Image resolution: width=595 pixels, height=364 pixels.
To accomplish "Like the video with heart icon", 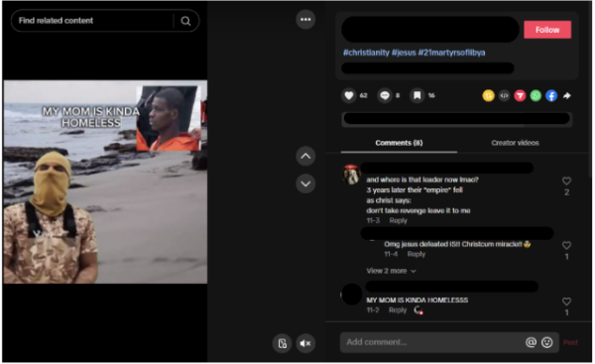I will click(x=349, y=95).
